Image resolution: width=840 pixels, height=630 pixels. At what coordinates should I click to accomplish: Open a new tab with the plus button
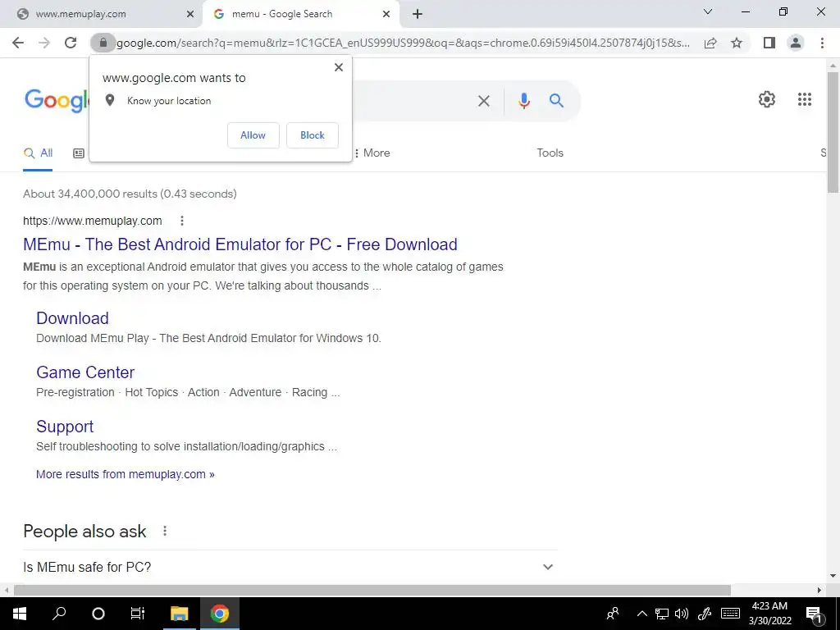point(418,15)
